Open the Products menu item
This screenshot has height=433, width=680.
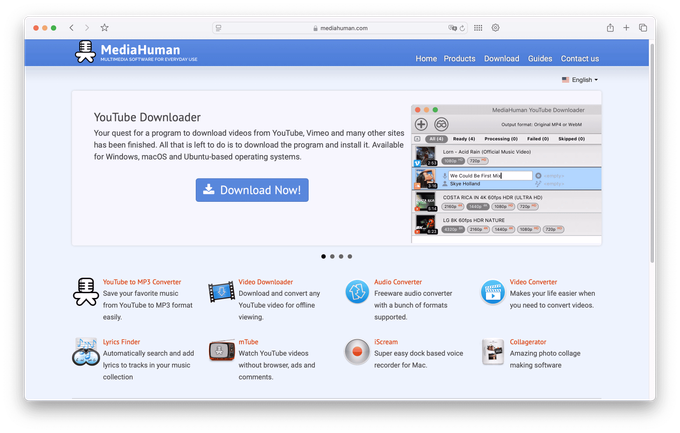459,59
